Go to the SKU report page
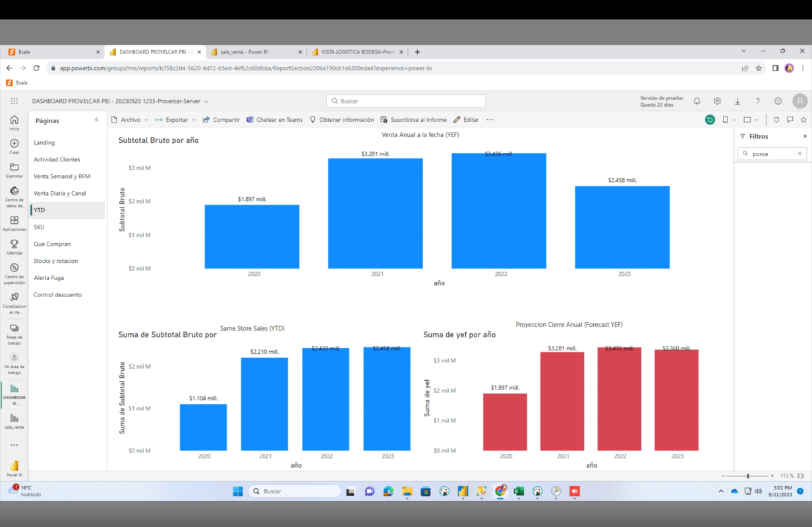Image resolution: width=812 pixels, height=527 pixels. click(40, 227)
